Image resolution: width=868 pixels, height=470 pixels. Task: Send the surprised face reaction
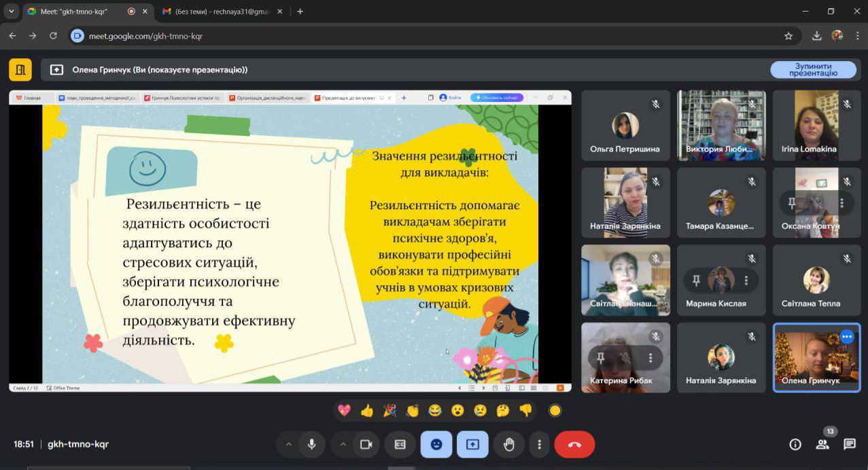point(457,410)
